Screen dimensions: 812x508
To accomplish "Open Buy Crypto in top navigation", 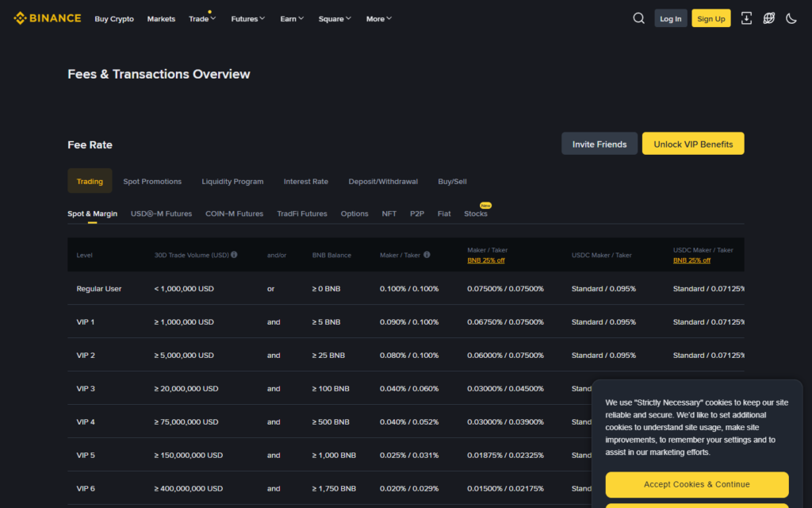I will click(x=114, y=19).
